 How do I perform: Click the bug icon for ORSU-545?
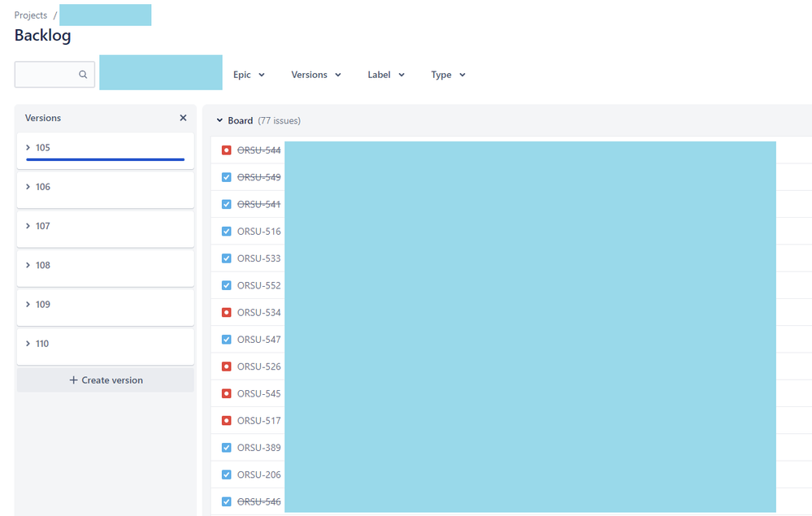[226, 393]
